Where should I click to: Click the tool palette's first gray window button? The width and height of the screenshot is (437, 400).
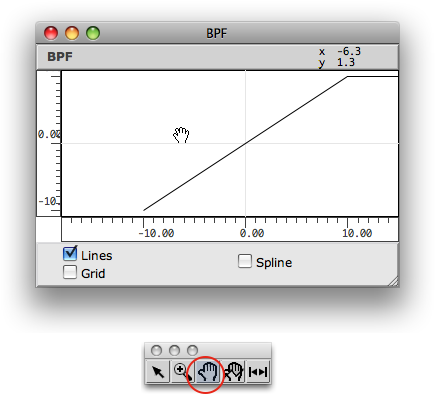[156, 350]
